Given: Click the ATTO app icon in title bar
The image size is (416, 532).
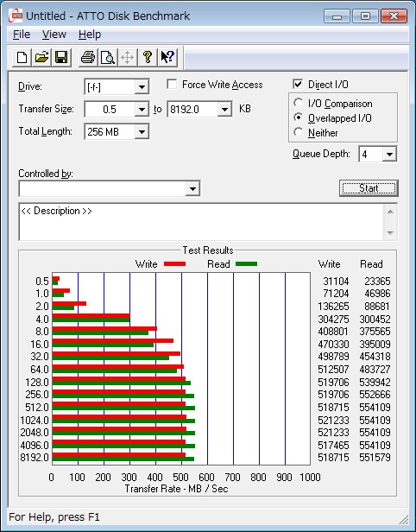Looking at the screenshot, I should point(16,16).
